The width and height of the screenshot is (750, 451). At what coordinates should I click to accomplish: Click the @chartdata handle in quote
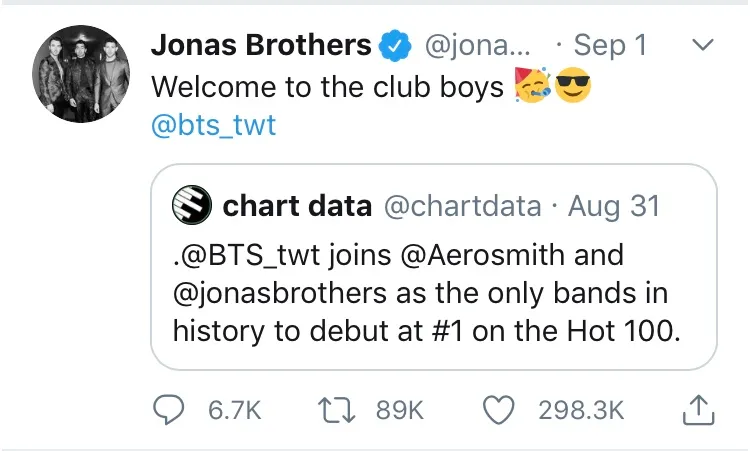tap(463, 206)
